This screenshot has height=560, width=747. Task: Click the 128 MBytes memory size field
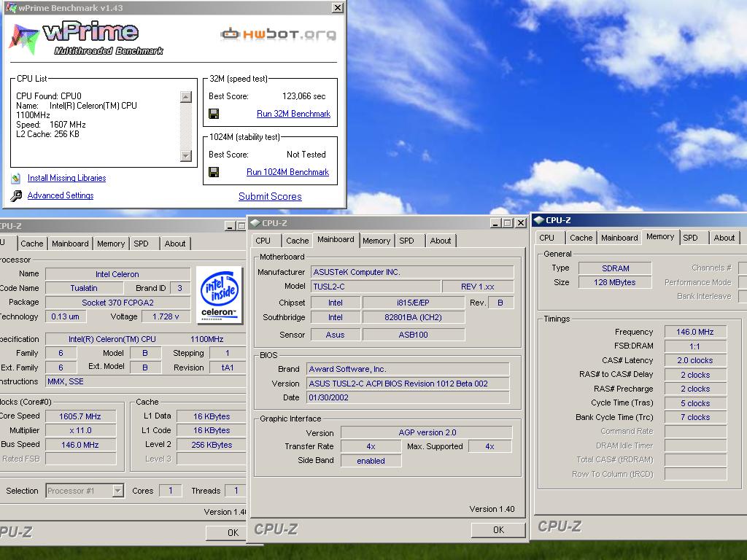click(615, 282)
